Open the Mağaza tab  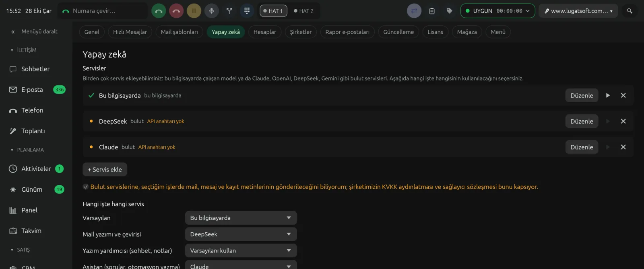[x=467, y=32]
